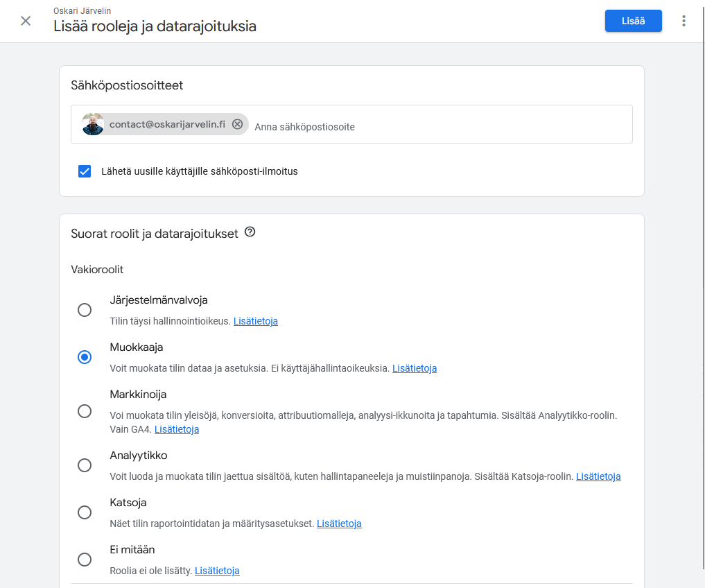
Task: Select the Katsoja role radio button
Action: (x=85, y=512)
